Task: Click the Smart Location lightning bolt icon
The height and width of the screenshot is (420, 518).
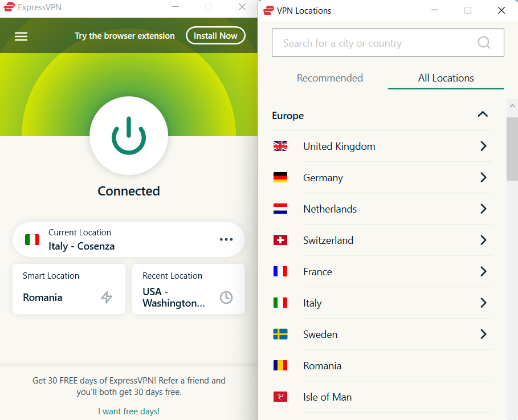Action: click(106, 297)
